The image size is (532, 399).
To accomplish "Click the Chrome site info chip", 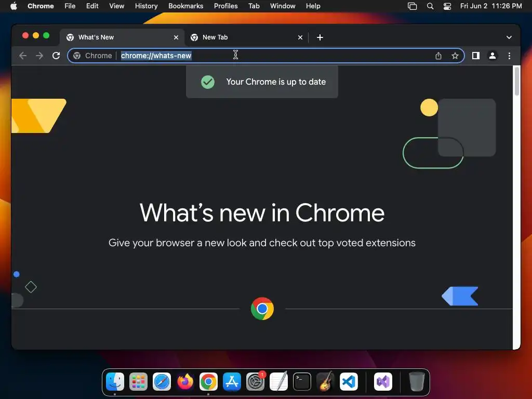I will pos(92,56).
